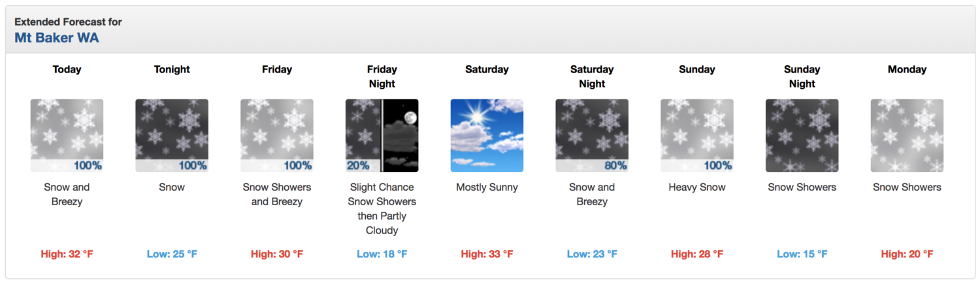Select the Mostly Sunny description text
The image size is (980, 283).
coord(487,188)
